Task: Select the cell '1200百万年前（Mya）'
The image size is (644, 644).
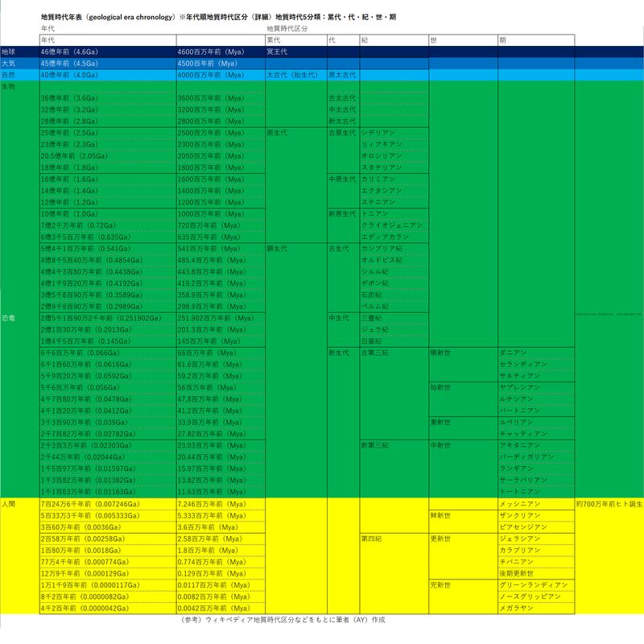Action: tap(211, 203)
